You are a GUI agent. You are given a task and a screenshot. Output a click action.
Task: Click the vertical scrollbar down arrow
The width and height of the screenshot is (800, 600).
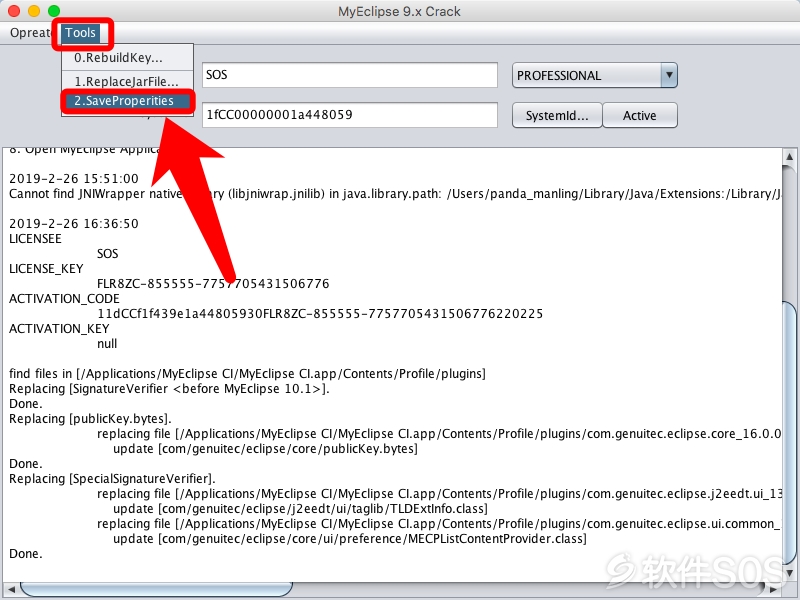[x=789, y=572]
